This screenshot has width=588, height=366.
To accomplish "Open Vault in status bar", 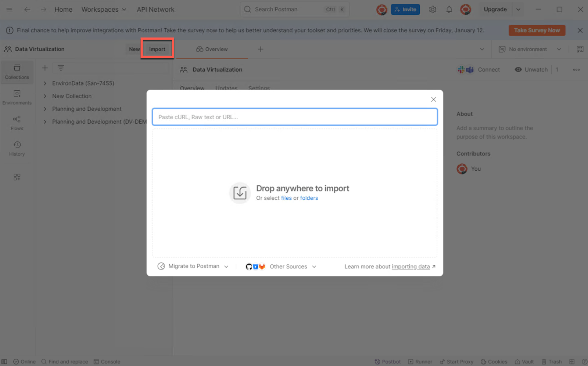I will click(524, 362).
